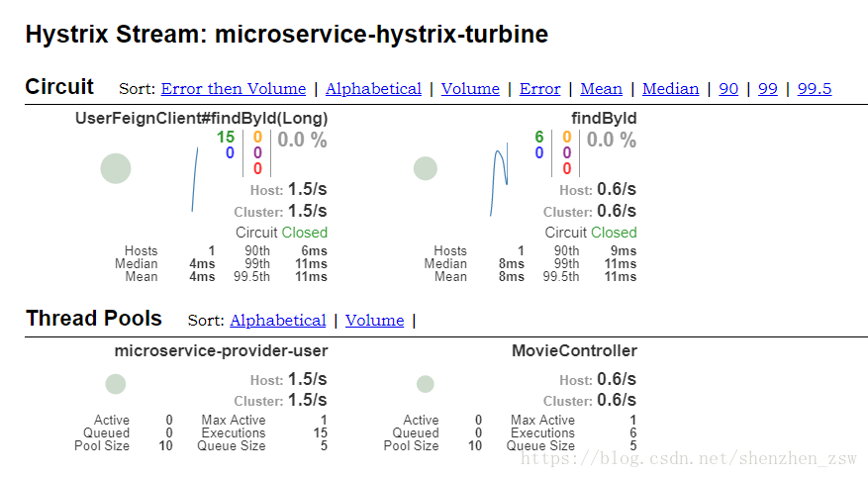Click microservice-provider-user Pool Size value 10
Image resolution: width=868 pixels, height=478 pixels.
pyautogui.click(x=165, y=446)
